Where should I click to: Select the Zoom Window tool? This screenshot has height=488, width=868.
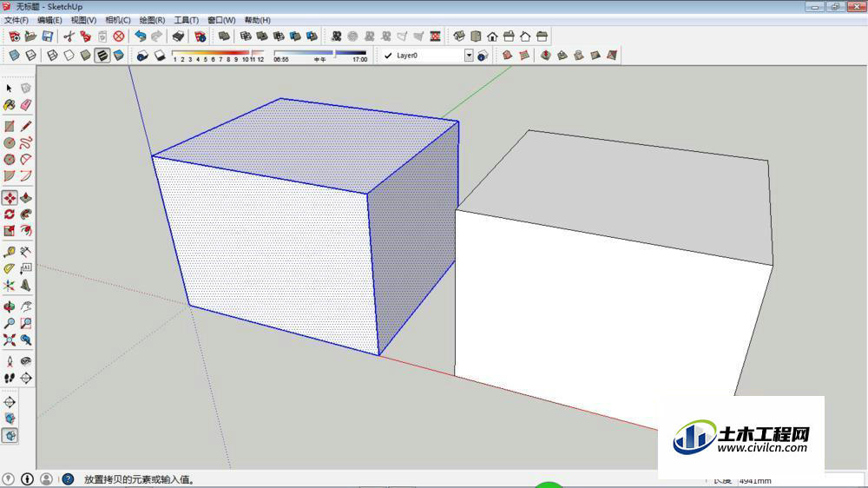click(26, 323)
